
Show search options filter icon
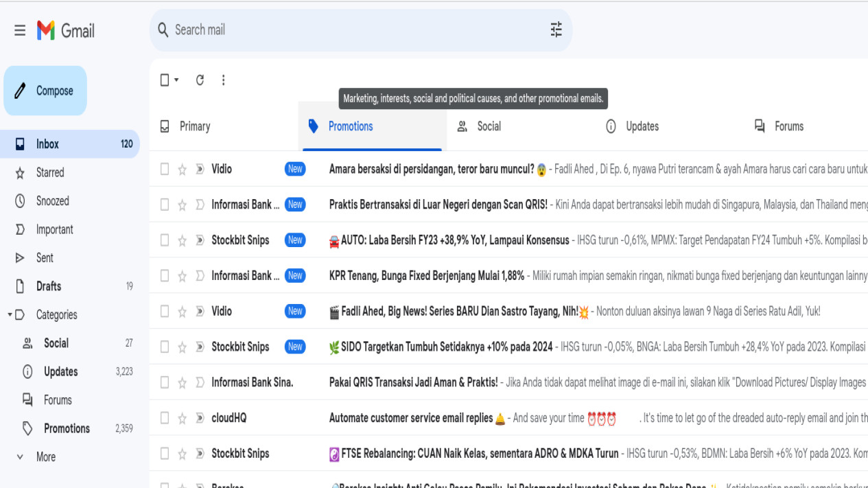pos(556,30)
